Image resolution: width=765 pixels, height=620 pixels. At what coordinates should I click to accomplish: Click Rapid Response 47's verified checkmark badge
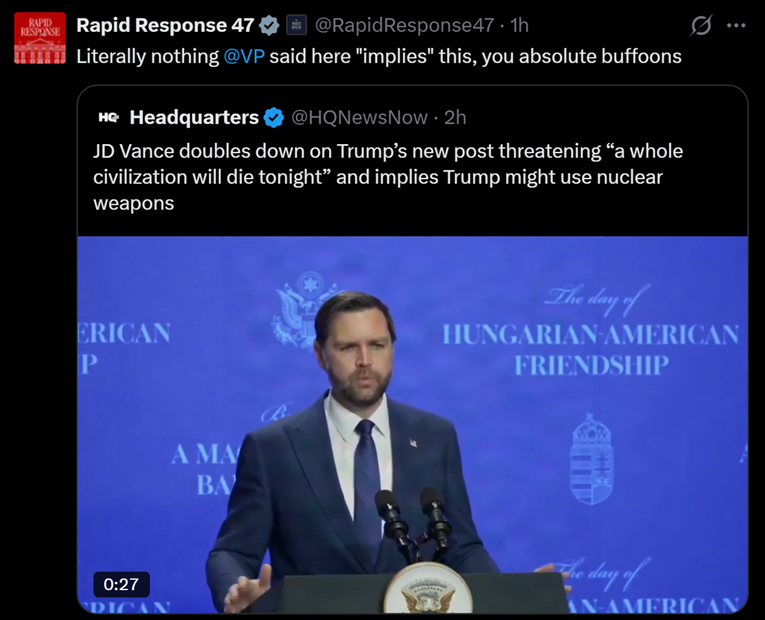[x=269, y=25]
